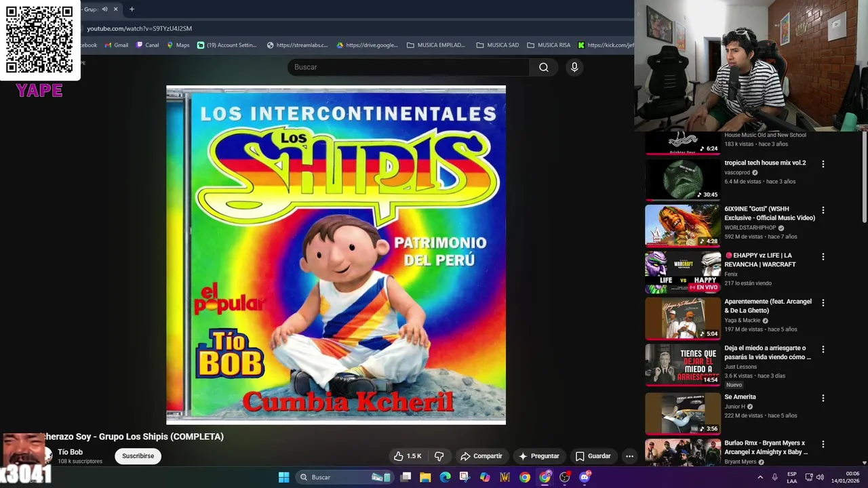Image resolution: width=868 pixels, height=488 pixels.
Task: Open the Tío Bob channel name link
Action: 70,452
